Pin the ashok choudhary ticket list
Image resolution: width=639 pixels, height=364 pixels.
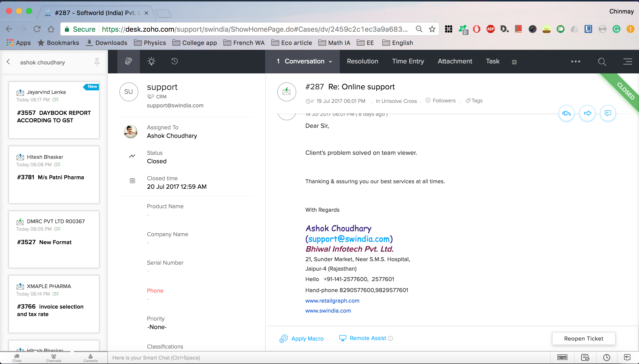pyautogui.click(x=97, y=62)
